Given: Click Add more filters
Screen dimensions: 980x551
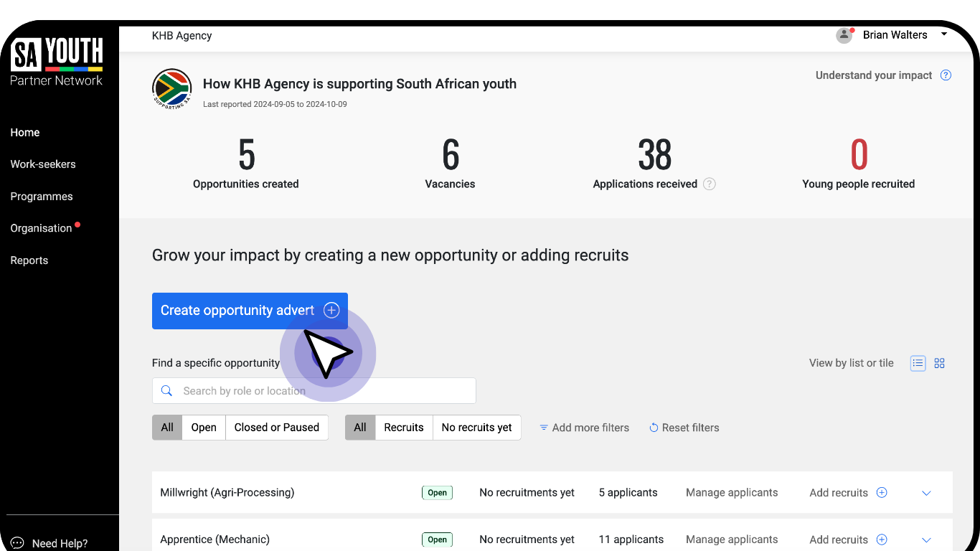Looking at the screenshot, I should point(584,428).
